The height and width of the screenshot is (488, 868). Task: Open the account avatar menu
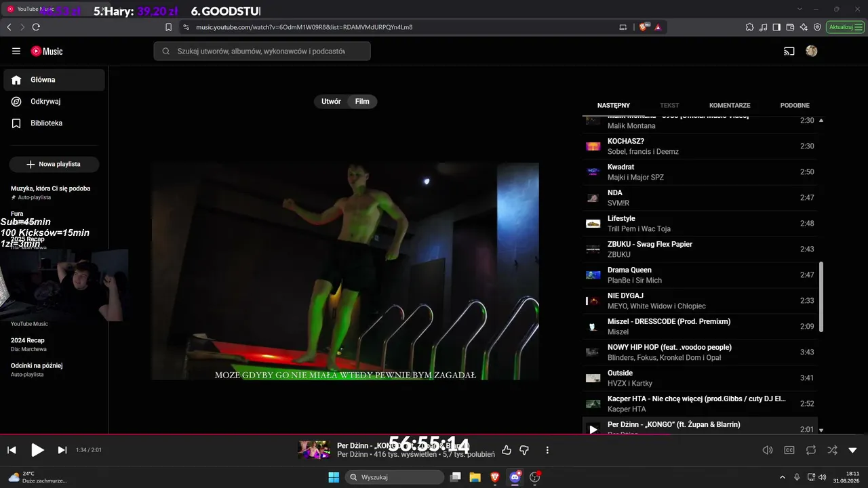click(812, 52)
